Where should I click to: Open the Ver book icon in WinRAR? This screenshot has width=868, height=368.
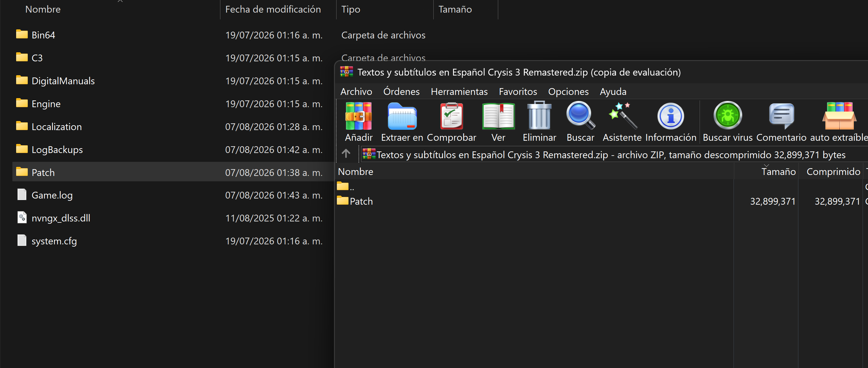click(x=498, y=116)
